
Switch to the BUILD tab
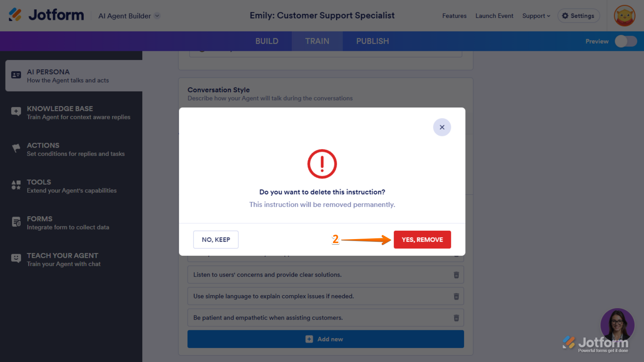267,41
